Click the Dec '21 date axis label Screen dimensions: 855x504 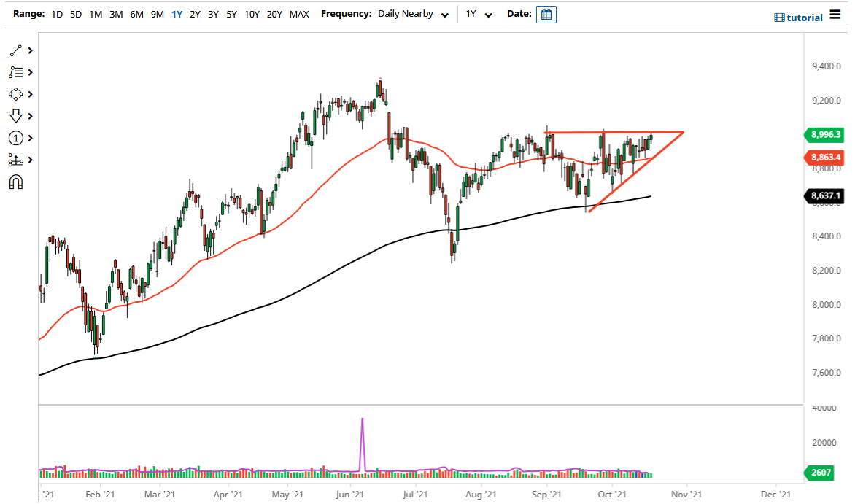(775, 495)
